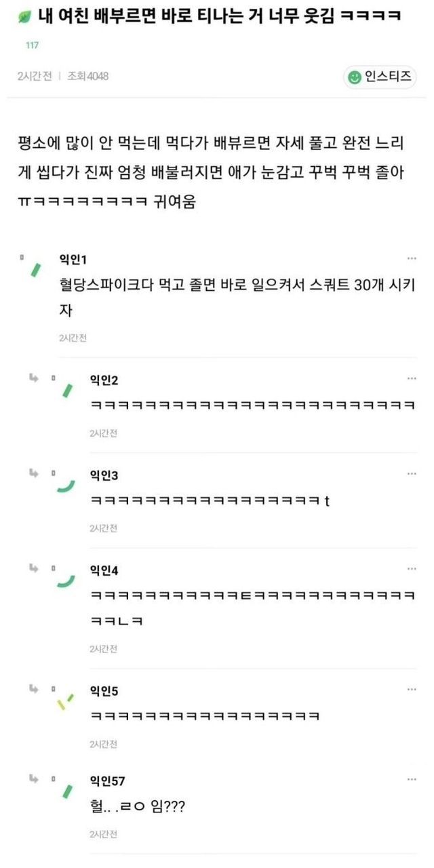Viewport: 434px width, 868px height.
Task: Click 익인5's yellow-green profile avatar
Action: (65, 702)
